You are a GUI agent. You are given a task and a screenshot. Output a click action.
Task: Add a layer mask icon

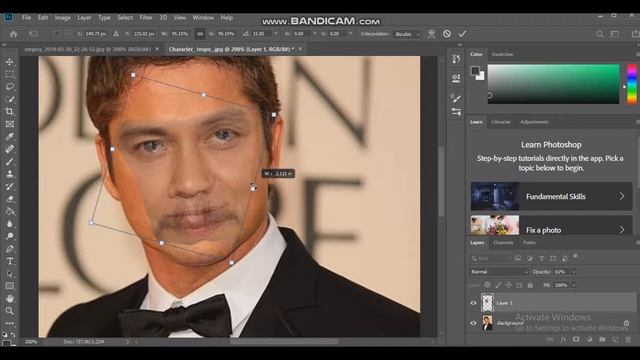point(576,340)
